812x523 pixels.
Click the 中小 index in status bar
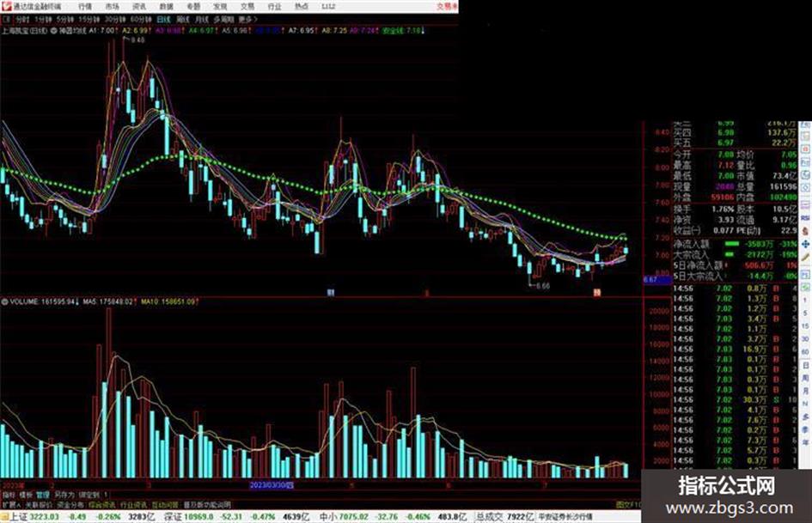coord(327,517)
